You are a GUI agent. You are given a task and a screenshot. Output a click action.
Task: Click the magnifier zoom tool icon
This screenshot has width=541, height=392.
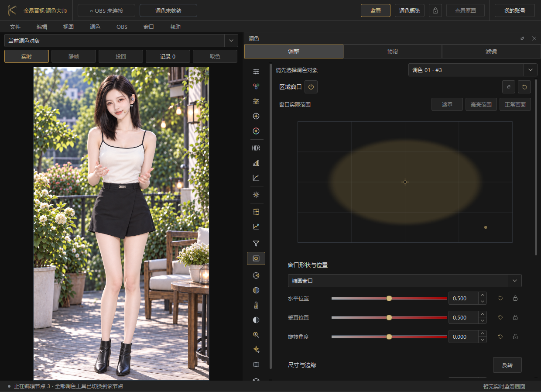[x=256, y=335]
